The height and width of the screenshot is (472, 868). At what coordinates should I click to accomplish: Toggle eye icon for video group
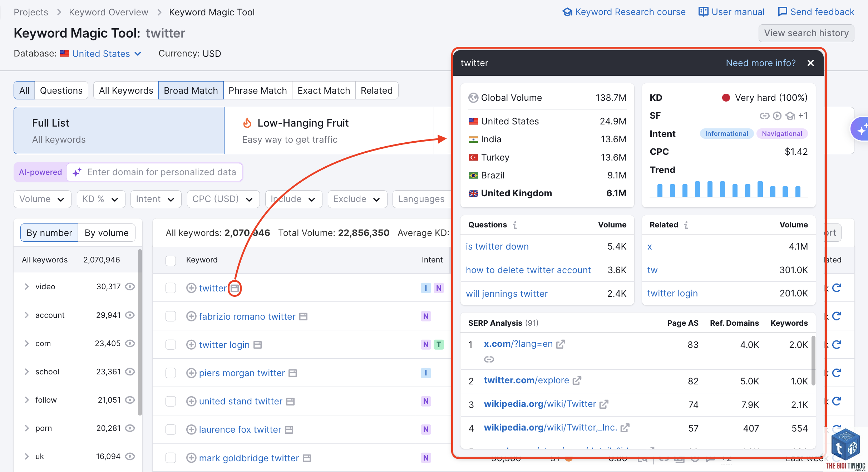click(130, 286)
